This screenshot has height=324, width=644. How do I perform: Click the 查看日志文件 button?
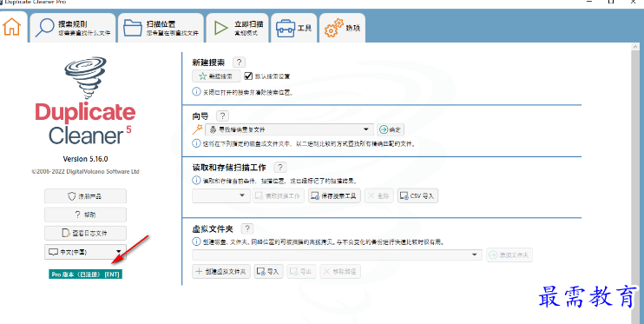point(85,233)
